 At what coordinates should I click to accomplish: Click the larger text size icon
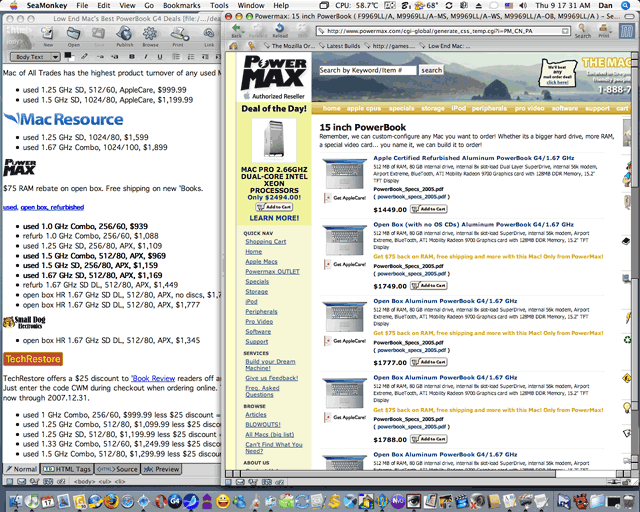click(x=115, y=57)
